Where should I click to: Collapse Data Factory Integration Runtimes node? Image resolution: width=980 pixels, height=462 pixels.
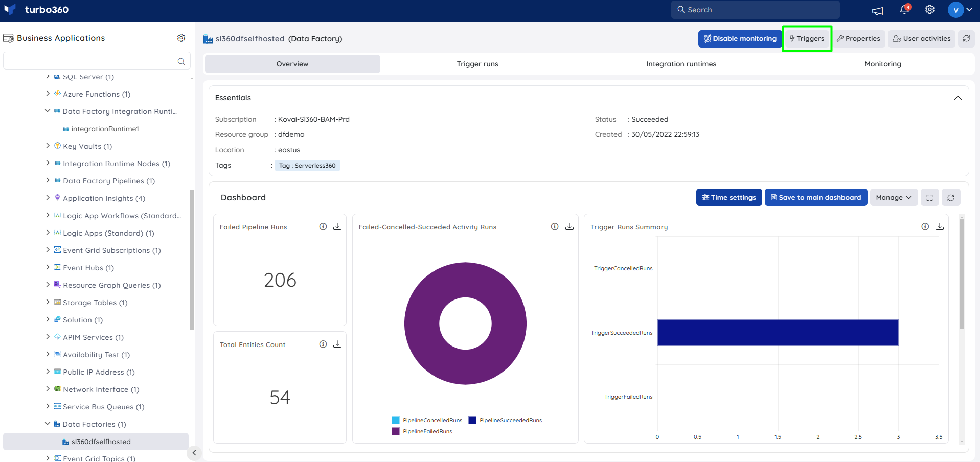(x=48, y=111)
